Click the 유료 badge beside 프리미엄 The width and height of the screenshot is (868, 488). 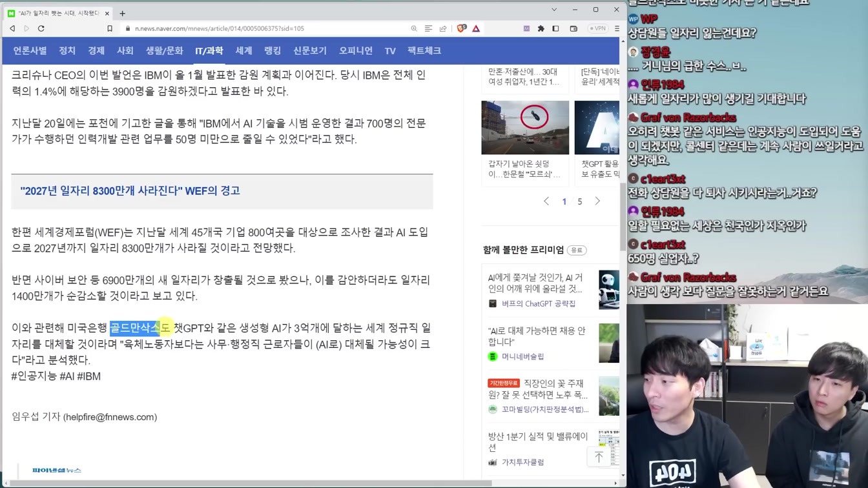[x=577, y=250]
